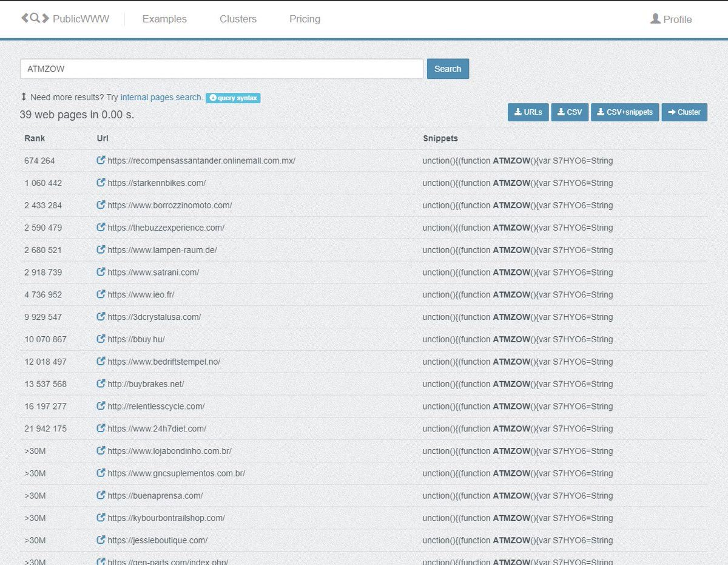This screenshot has height=565, width=728.
Task: Open the Pricing page
Action: click(305, 19)
